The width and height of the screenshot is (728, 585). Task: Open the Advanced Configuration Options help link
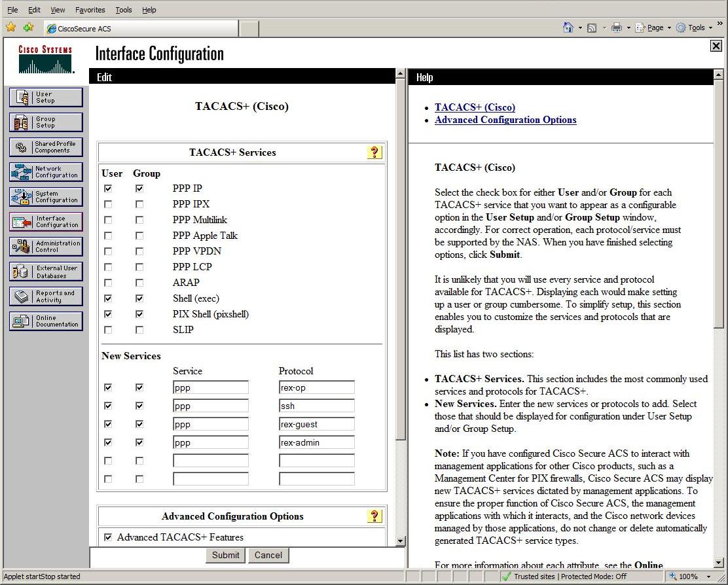pos(505,120)
